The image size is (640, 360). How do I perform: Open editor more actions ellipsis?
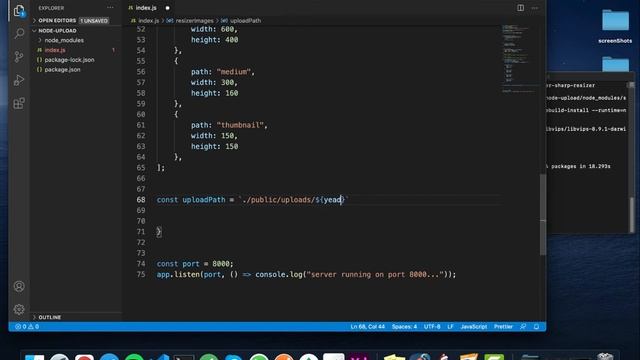coord(535,8)
